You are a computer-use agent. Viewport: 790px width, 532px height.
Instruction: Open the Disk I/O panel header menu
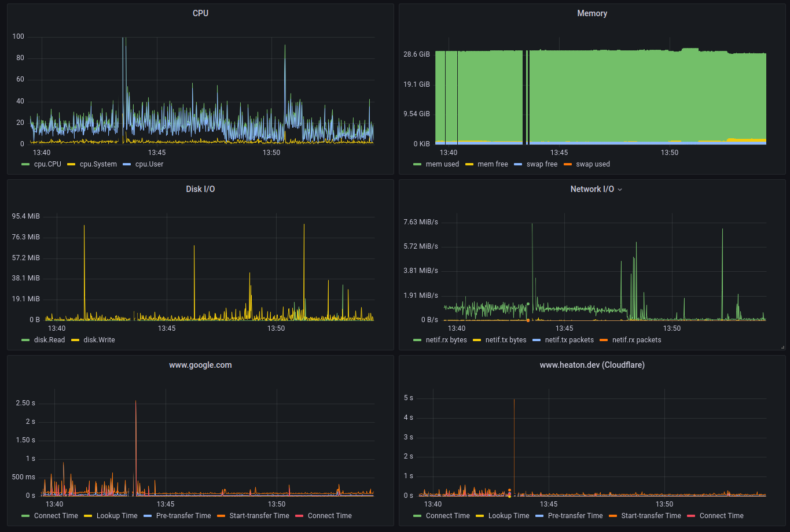tap(200, 189)
